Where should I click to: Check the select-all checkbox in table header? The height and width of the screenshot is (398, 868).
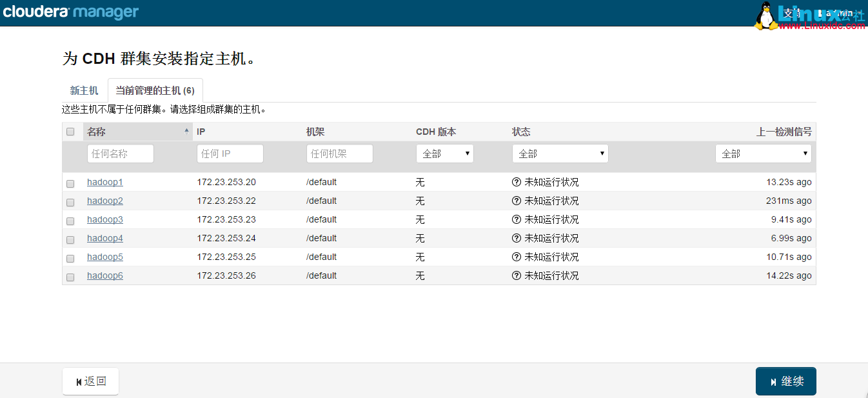pos(70,131)
